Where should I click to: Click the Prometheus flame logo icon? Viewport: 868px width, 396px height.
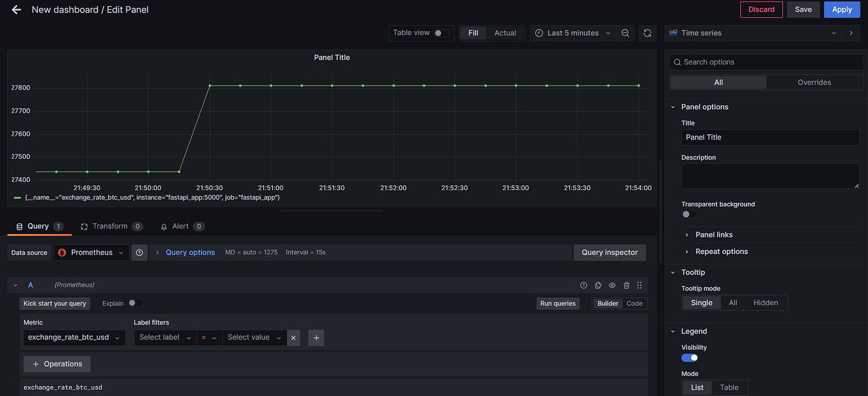[x=62, y=253]
